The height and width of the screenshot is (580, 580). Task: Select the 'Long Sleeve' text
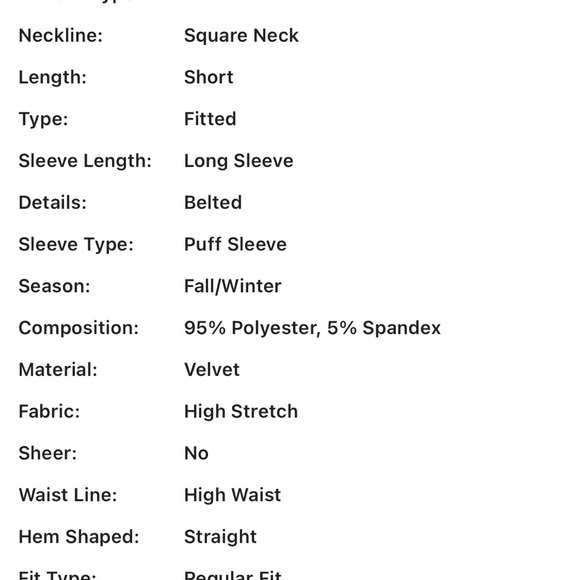pyautogui.click(x=239, y=162)
